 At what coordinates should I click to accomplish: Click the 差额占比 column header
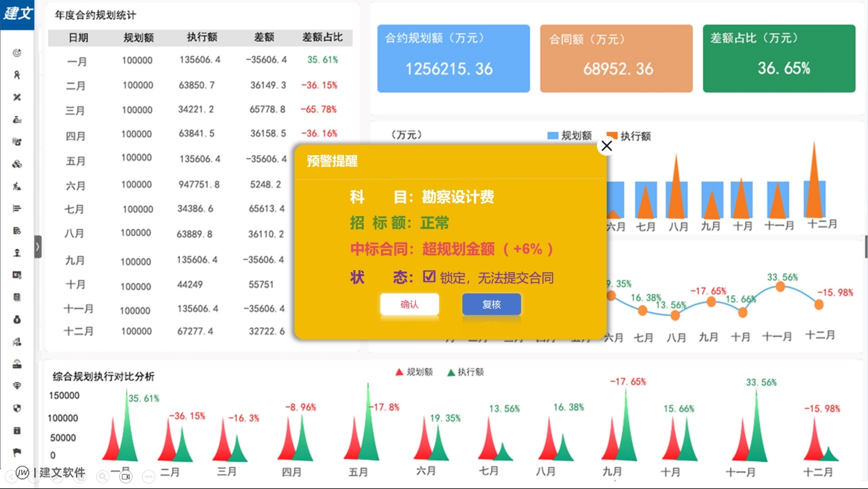[322, 38]
